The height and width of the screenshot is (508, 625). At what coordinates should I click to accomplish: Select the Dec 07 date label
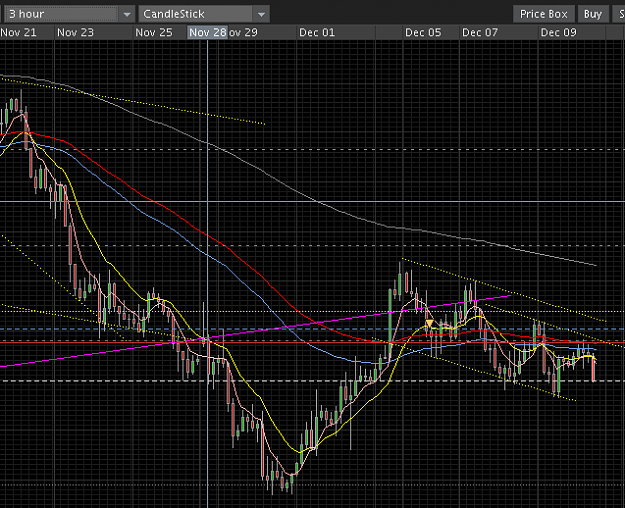(480, 32)
